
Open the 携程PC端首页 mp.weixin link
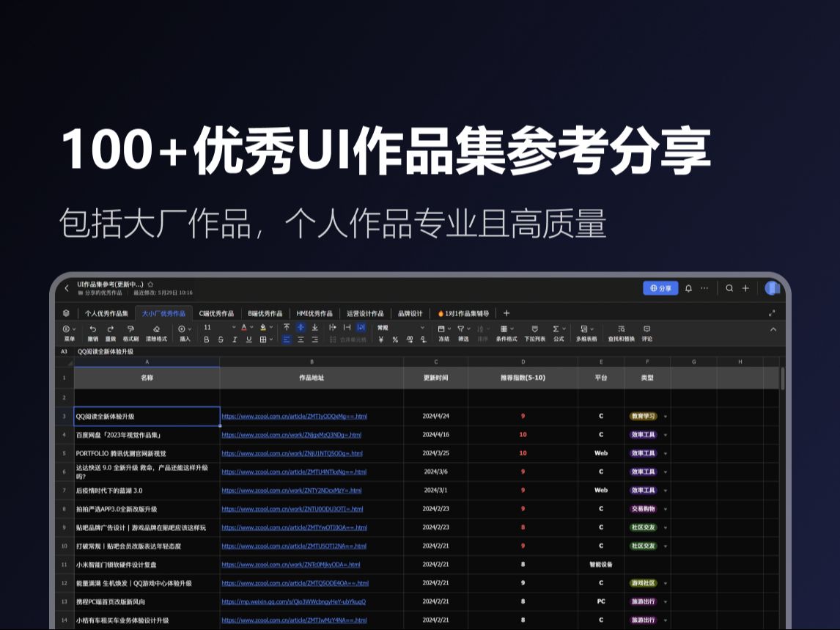coord(294,601)
